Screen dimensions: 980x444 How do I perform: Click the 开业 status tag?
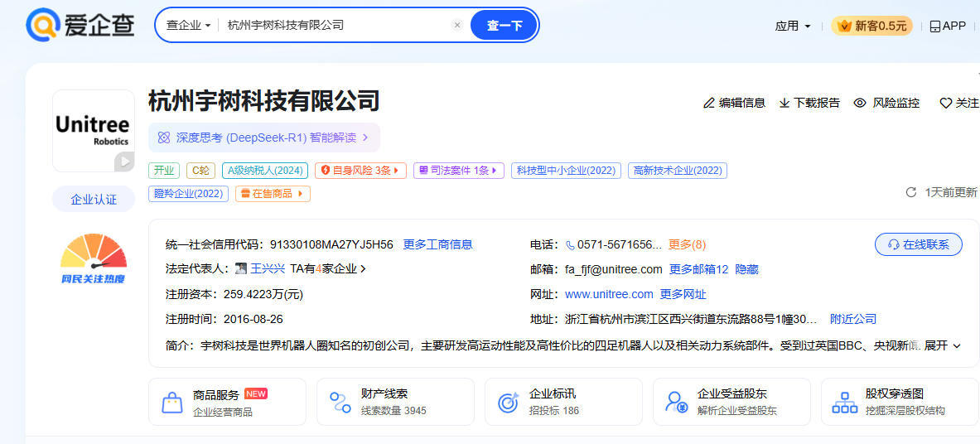point(164,170)
